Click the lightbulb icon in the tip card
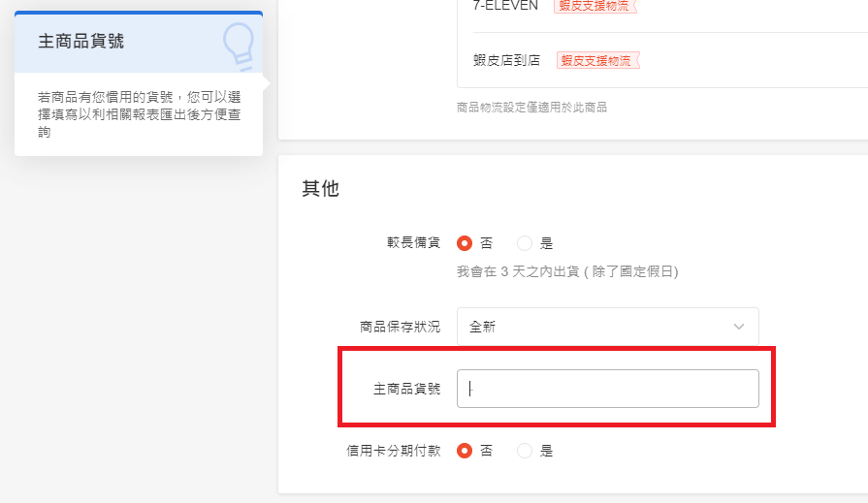The height and width of the screenshot is (503, 868). [x=238, y=41]
